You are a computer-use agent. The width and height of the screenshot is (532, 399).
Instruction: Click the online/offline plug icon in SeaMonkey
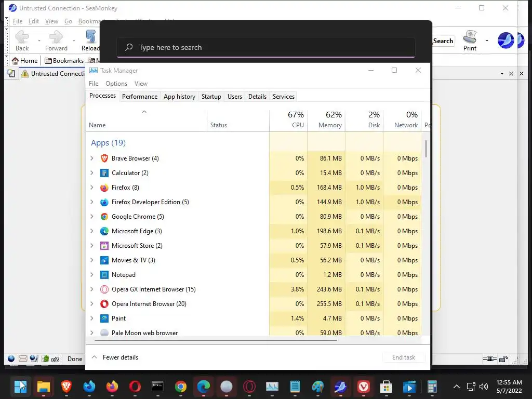[489, 358]
